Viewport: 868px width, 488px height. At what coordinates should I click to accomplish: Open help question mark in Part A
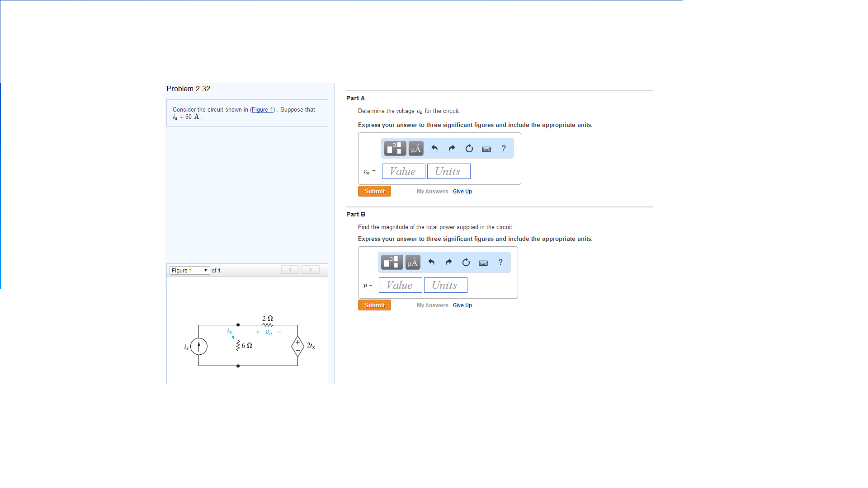point(504,148)
